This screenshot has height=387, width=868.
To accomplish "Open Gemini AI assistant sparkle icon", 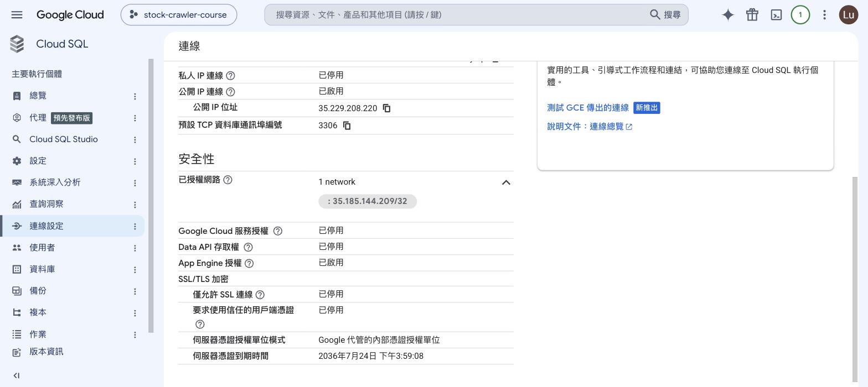I will (728, 15).
